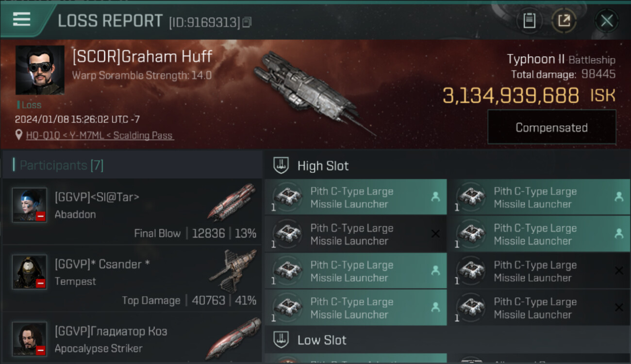Select the Participants [7] tab
The image size is (631, 364).
click(x=62, y=165)
